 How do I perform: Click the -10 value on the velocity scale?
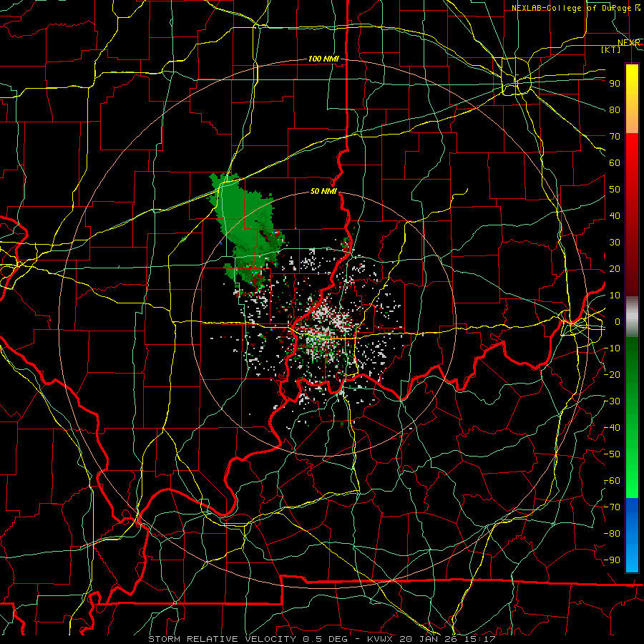pos(613,348)
